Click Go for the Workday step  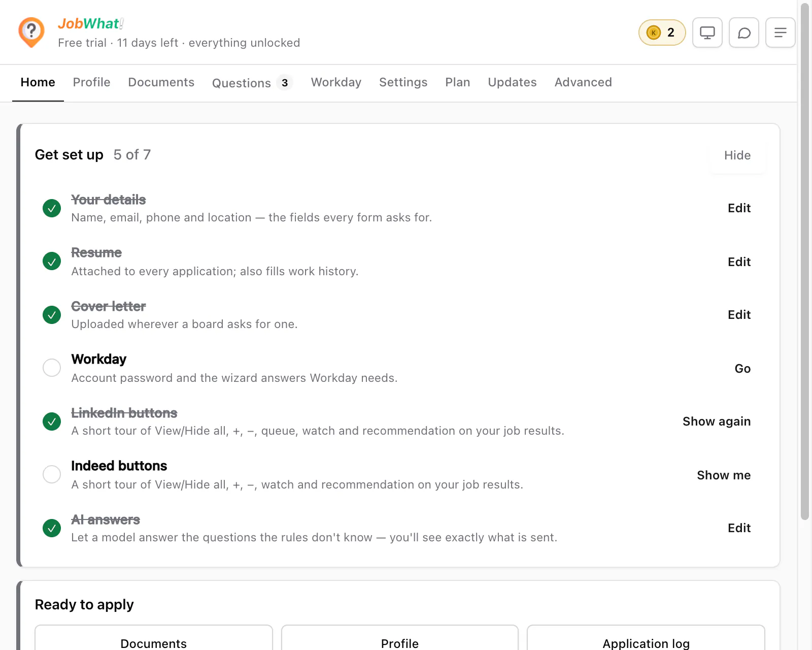(742, 369)
